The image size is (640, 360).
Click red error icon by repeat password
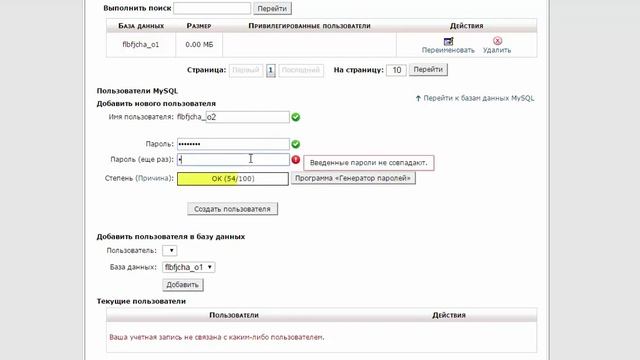pyautogui.click(x=296, y=160)
